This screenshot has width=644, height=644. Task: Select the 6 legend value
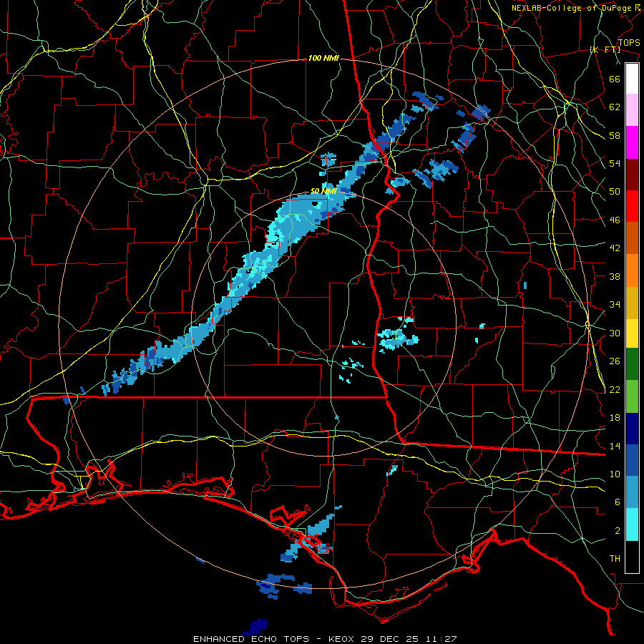[x=617, y=503]
